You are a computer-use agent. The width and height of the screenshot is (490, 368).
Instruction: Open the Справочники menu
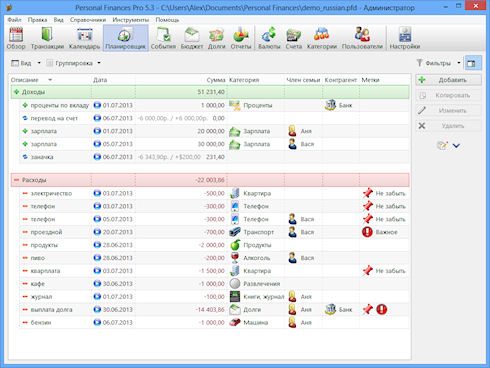coord(88,20)
